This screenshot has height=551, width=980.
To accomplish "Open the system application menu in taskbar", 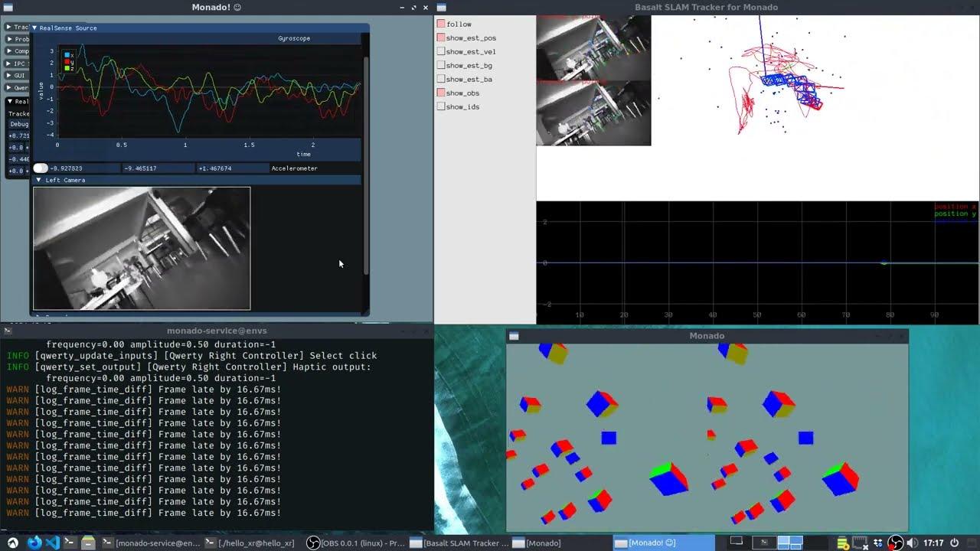I will (14, 543).
